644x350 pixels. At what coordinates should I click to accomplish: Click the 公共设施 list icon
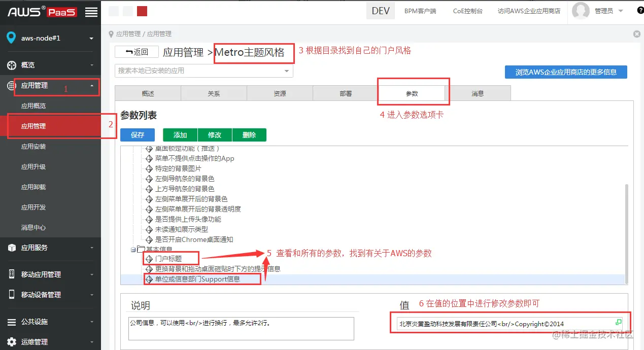pyautogui.click(x=11, y=322)
